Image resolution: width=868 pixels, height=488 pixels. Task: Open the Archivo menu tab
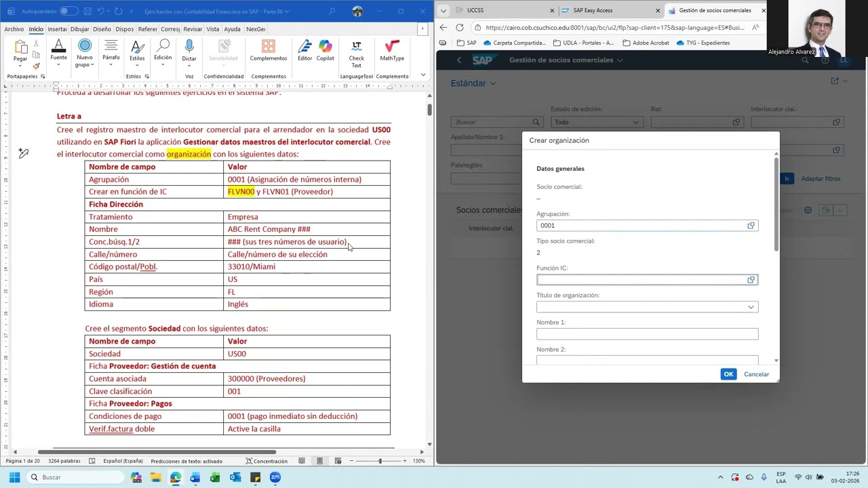[x=14, y=29]
